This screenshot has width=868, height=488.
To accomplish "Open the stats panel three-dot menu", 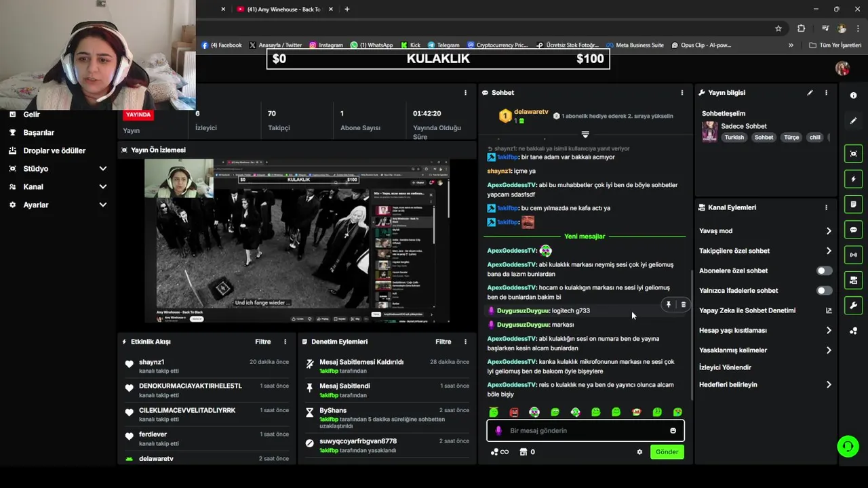I will 465,93.
